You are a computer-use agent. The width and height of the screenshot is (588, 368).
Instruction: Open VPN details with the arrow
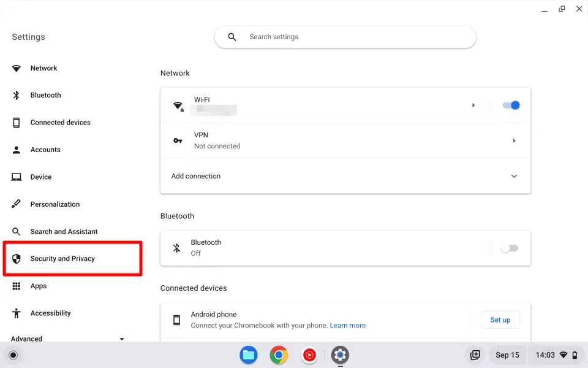(x=514, y=140)
